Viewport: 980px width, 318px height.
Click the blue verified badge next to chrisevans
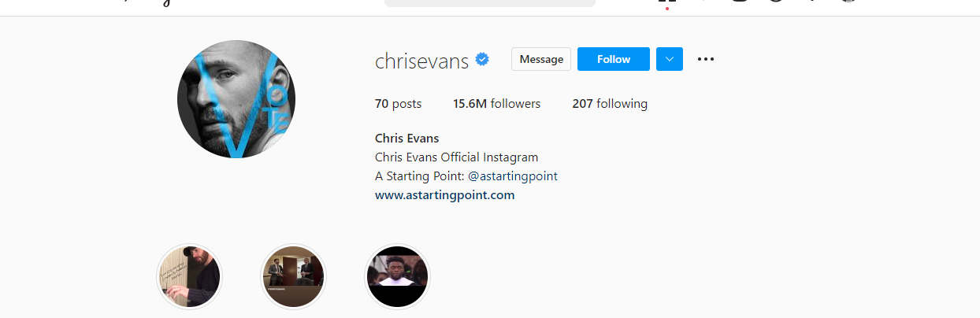[482, 59]
